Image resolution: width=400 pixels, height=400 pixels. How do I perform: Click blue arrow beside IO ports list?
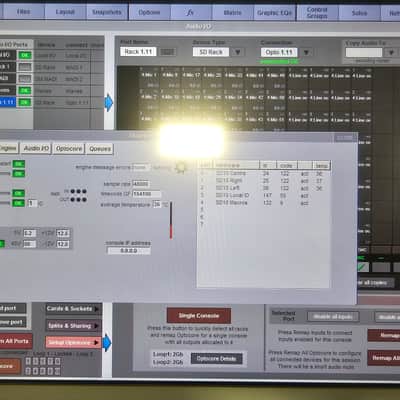click(109, 103)
